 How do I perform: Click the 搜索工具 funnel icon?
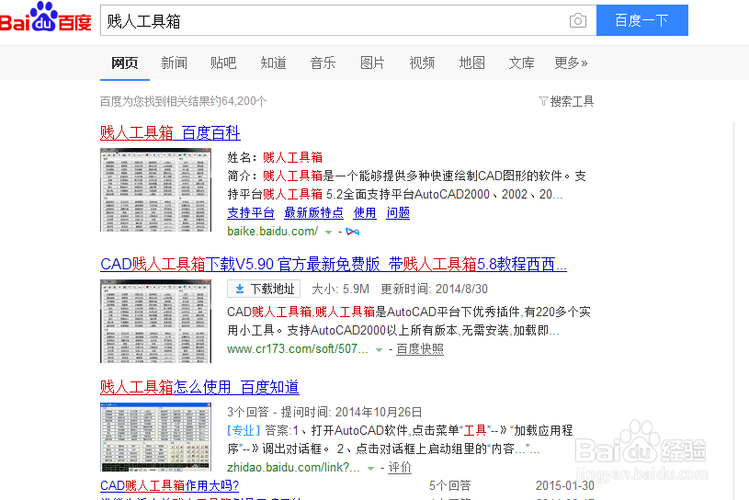coord(543,101)
